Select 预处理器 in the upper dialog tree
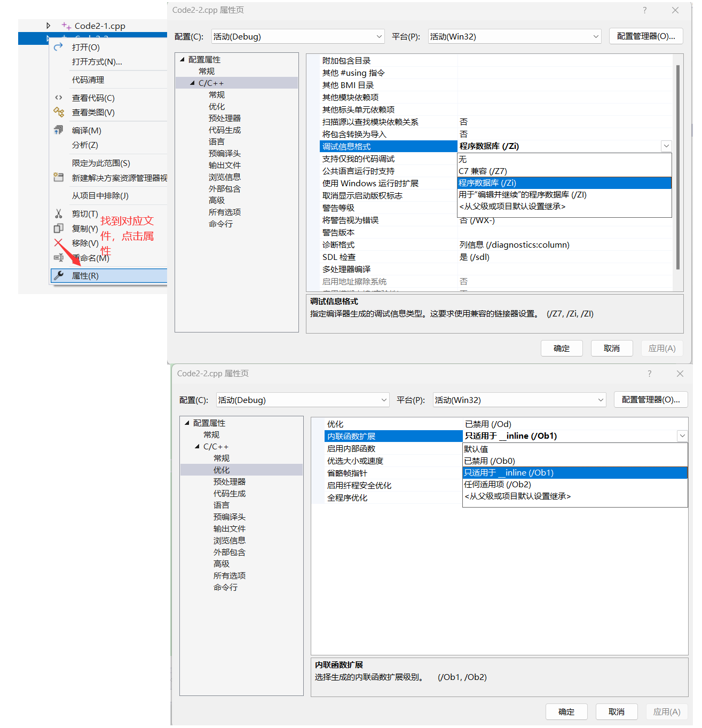The image size is (702, 728). point(225,118)
